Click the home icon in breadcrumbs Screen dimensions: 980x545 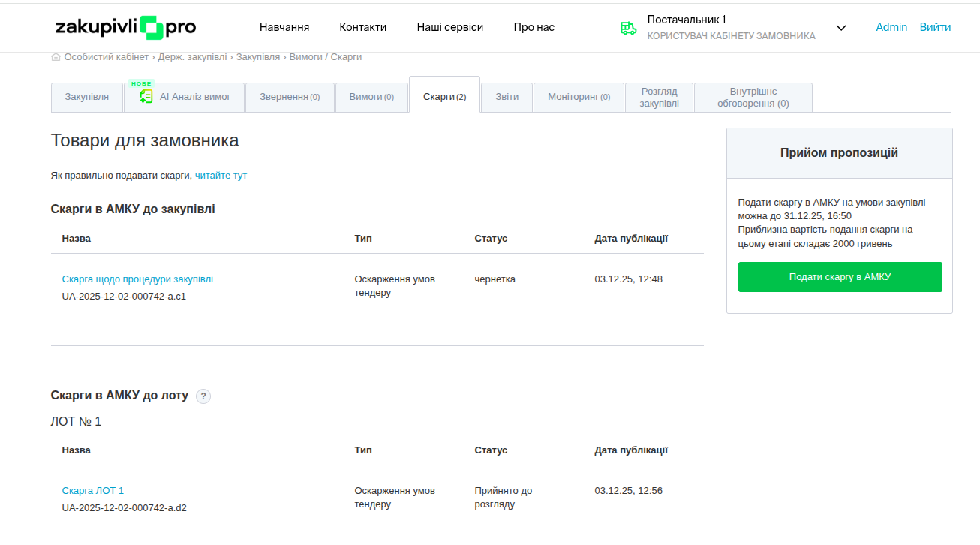pyautogui.click(x=56, y=57)
